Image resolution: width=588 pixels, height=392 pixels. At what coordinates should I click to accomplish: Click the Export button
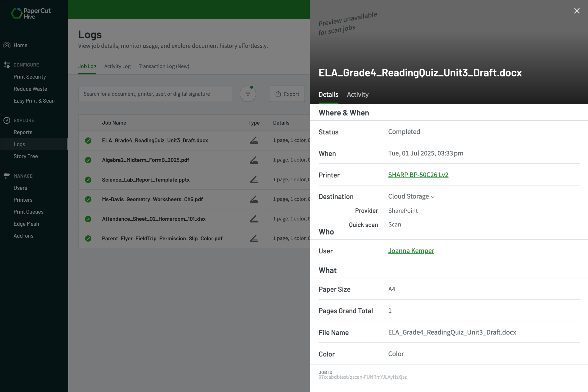[287, 94]
